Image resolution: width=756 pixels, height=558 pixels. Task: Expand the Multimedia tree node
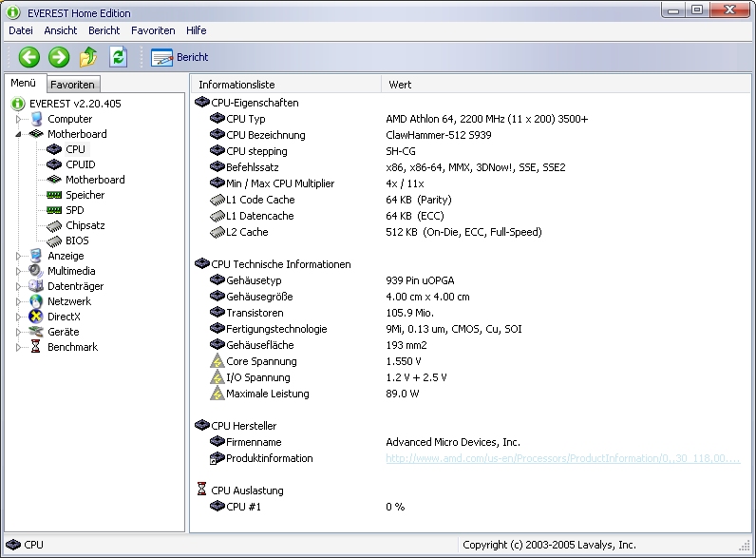(18, 271)
